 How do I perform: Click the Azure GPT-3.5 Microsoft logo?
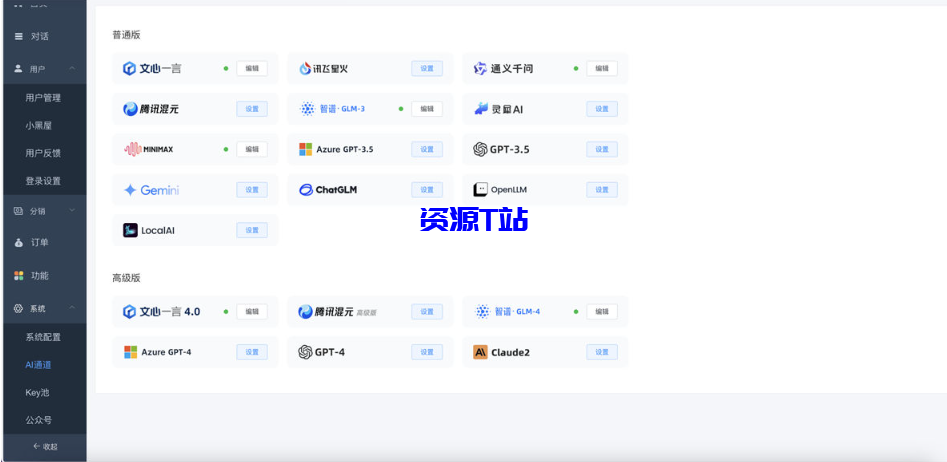(x=306, y=149)
